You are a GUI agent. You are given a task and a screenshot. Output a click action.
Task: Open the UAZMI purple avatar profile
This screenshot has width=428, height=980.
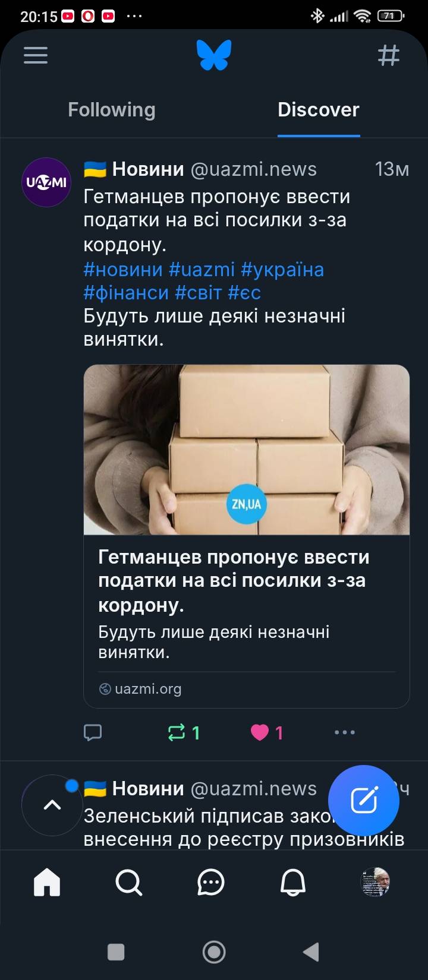[46, 182]
